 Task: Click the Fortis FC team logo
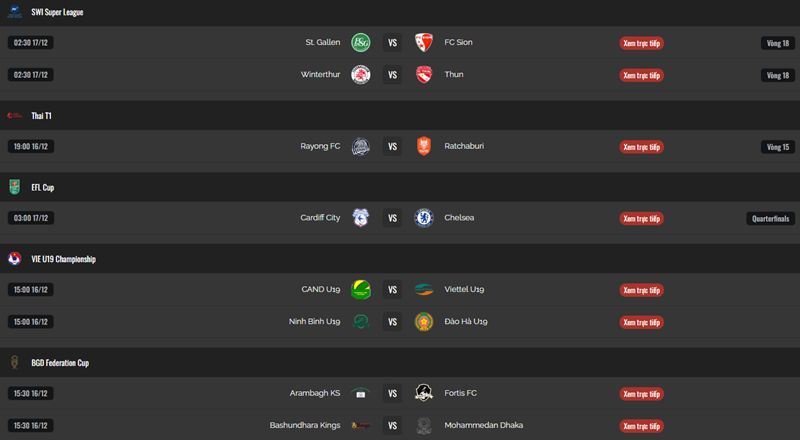[424, 394]
